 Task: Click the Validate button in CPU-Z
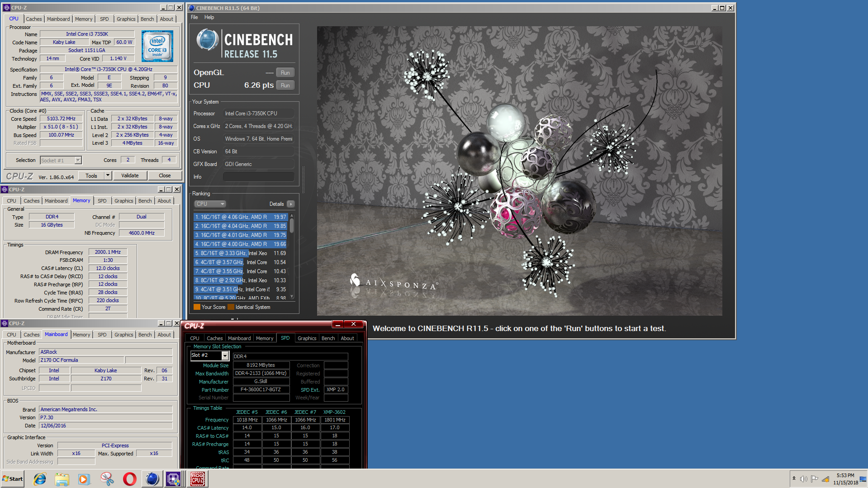click(x=130, y=175)
